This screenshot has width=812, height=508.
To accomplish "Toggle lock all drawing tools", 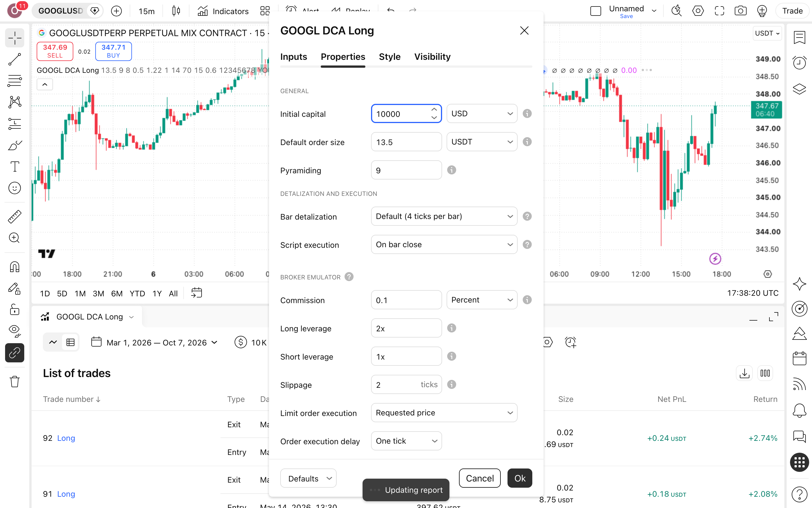I will (14, 310).
